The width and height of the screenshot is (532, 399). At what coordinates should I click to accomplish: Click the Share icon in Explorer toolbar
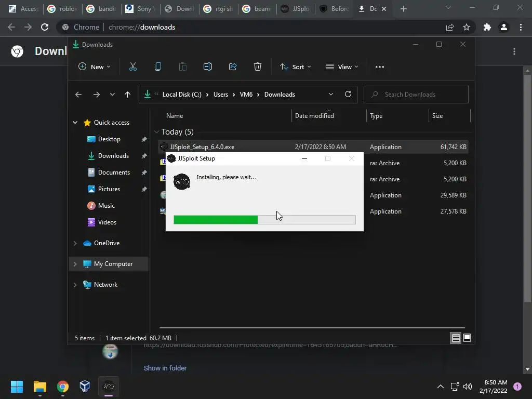tap(233, 67)
